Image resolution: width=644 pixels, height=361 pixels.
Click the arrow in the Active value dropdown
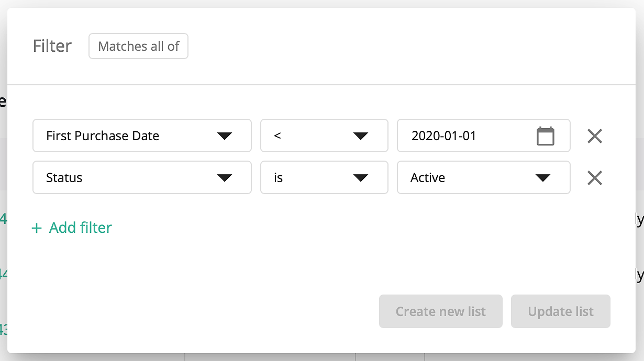tap(543, 178)
